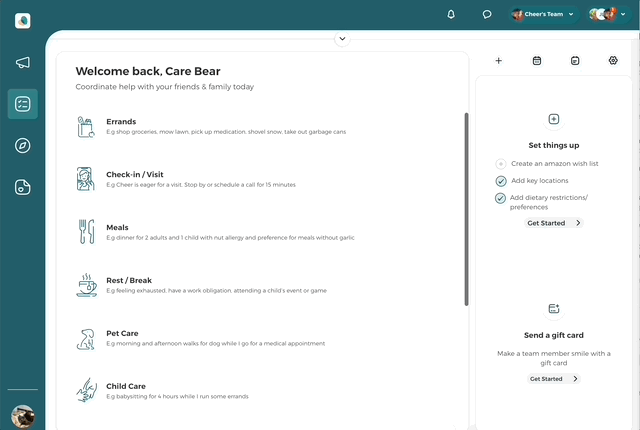Collapse the header with the chevron button
Image resolution: width=640 pixels, height=430 pixels.
click(x=342, y=39)
